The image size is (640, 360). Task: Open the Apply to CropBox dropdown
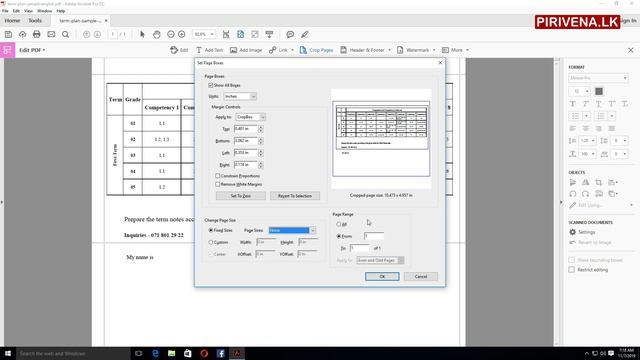point(251,117)
